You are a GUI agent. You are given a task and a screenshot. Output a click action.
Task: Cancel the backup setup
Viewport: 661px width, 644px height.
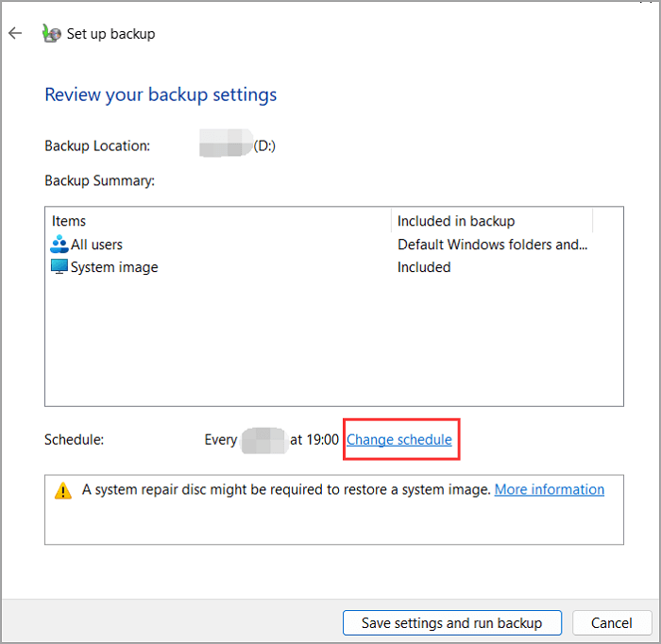(611, 622)
